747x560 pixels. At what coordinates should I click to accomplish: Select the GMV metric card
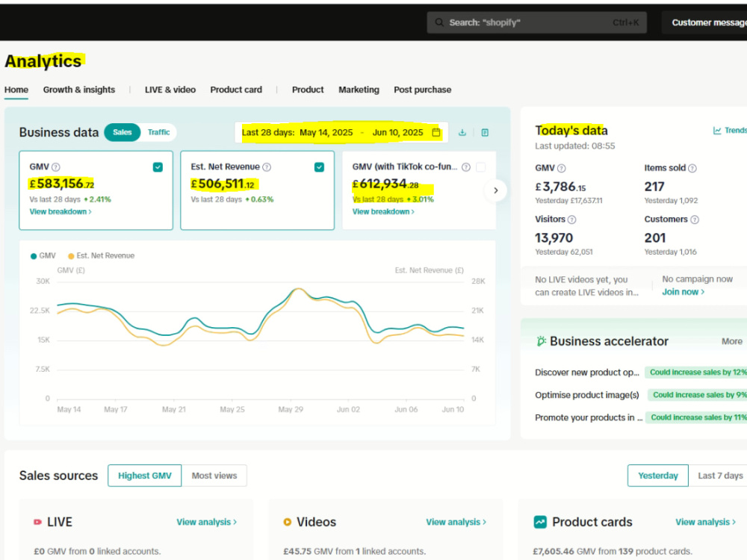pos(96,190)
